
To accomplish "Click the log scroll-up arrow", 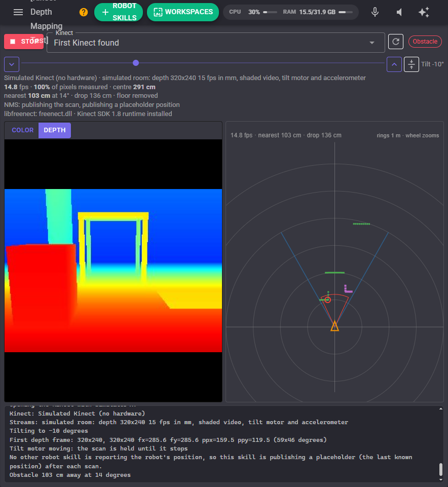I will click(440, 409).
